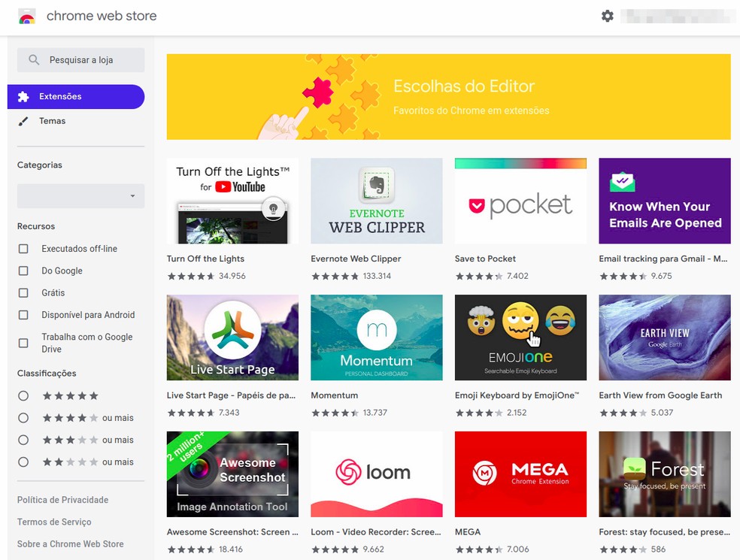740x560 pixels.
Task: Click the Loom - Video Recorder title
Action: (376, 531)
